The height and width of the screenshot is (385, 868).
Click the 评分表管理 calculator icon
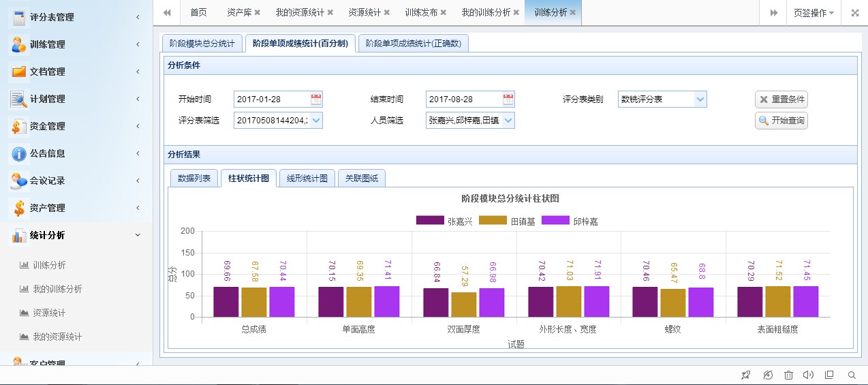[x=18, y=17]
